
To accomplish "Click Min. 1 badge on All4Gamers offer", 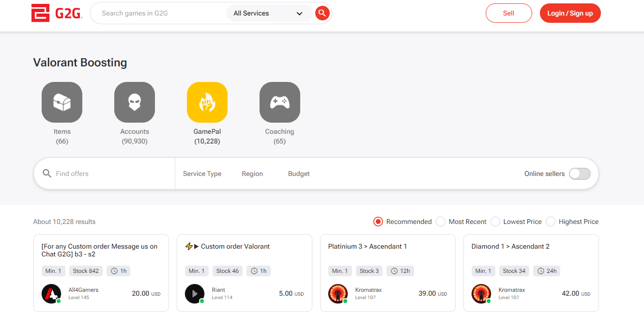I will click(x=53, y=271).
